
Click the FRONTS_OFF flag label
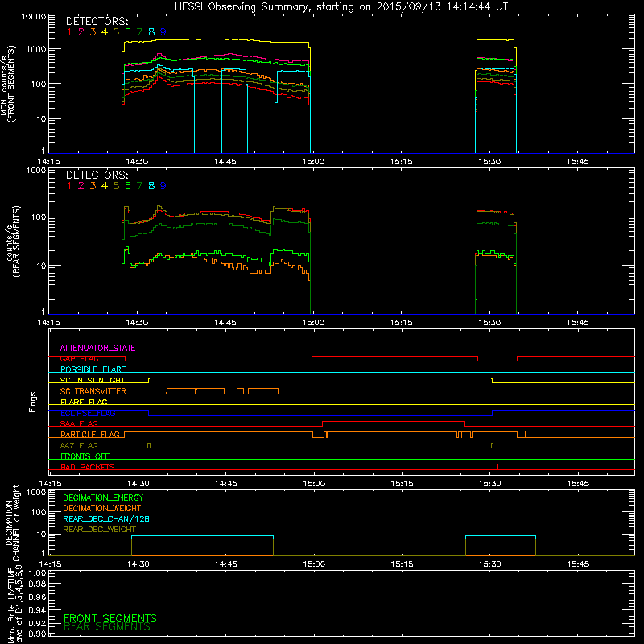85,456
